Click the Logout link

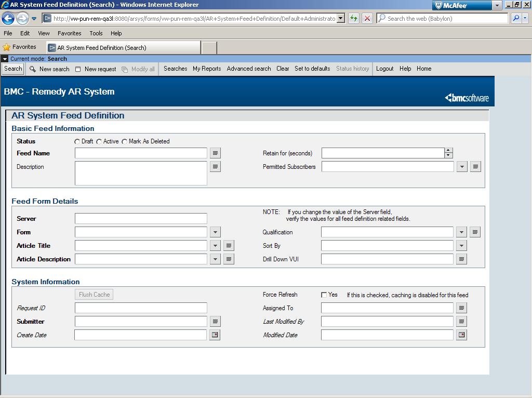385,69
